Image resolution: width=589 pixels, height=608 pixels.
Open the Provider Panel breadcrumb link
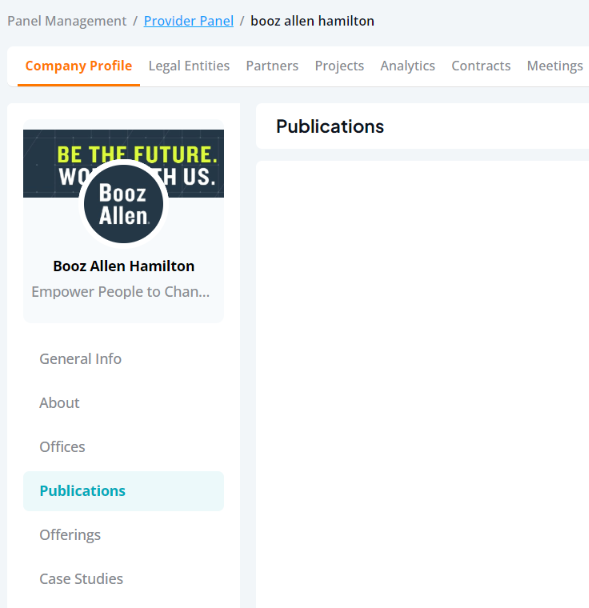[188, 21]
